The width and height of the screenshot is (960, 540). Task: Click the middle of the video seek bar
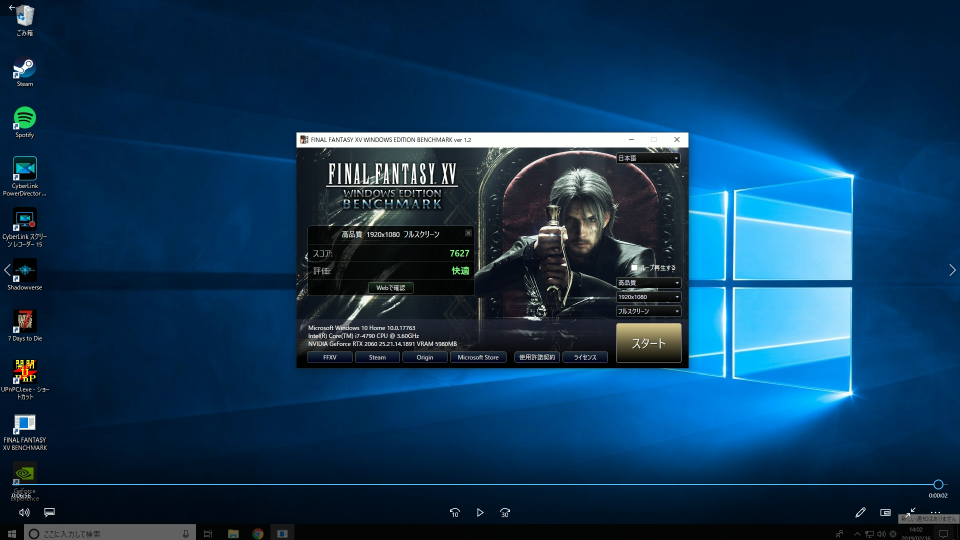coord(478,484)
